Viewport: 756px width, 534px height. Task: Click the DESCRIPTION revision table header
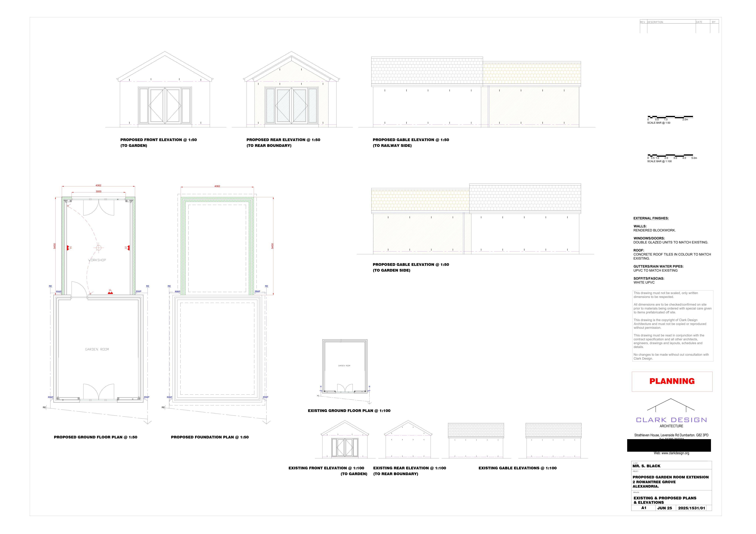coord(655,22)
